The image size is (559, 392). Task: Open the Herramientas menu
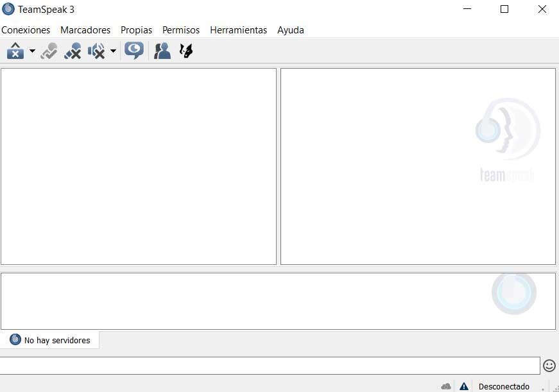pyautogui.click(x=239, y=30)
